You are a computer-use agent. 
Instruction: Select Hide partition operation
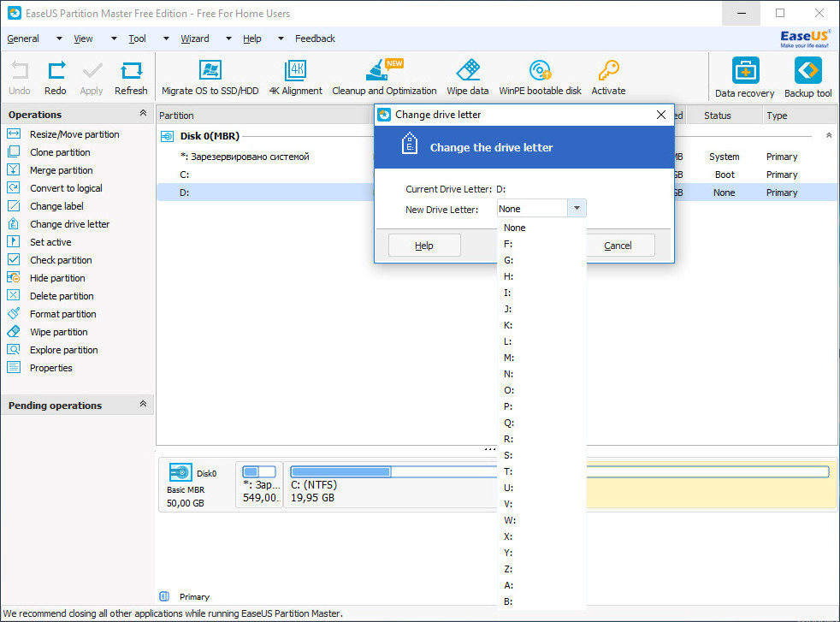[x=57, y=278]
